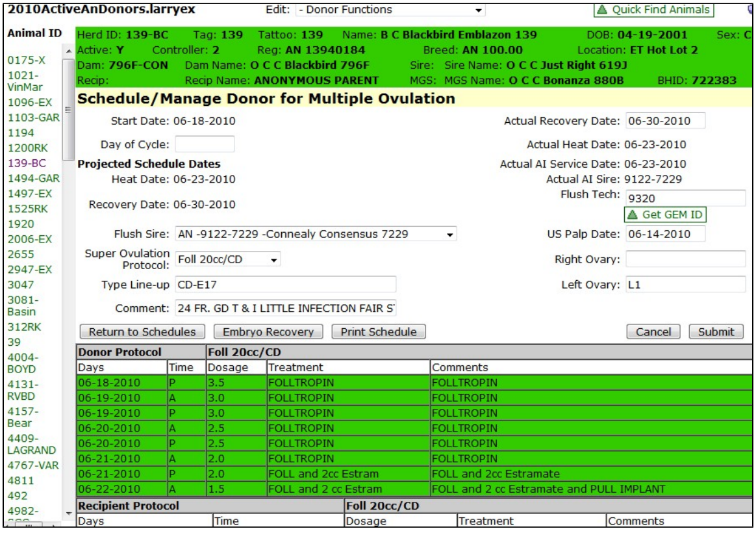The width and height of the screenshot is (756, 533).
Task: Open the Super Ovulation Protocol dropdown
Action: click(227, 259)
